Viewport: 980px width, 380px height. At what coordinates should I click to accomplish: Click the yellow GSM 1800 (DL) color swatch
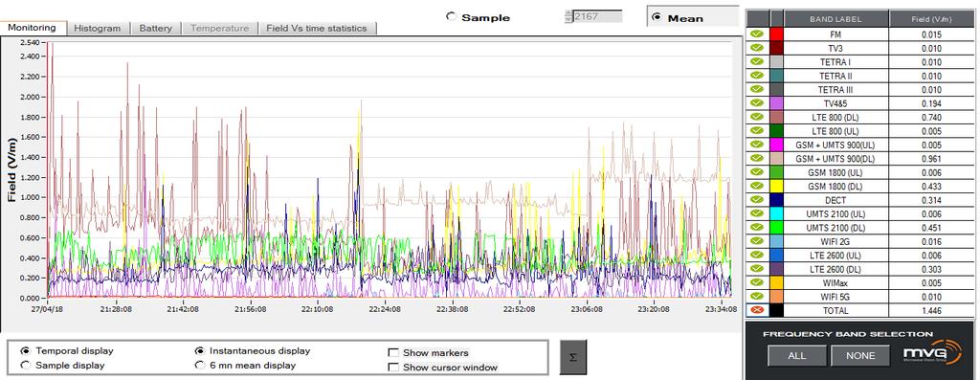pos(776,187)
